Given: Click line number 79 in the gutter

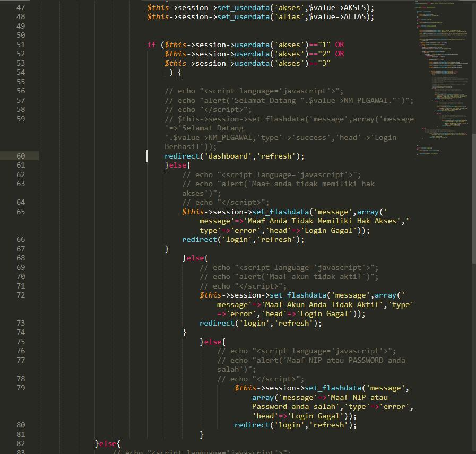Looking at the screenshot, I should 21,388.
